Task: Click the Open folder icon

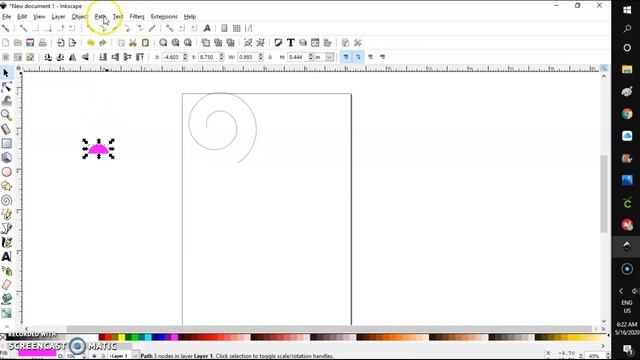Action: pos(18,42)
